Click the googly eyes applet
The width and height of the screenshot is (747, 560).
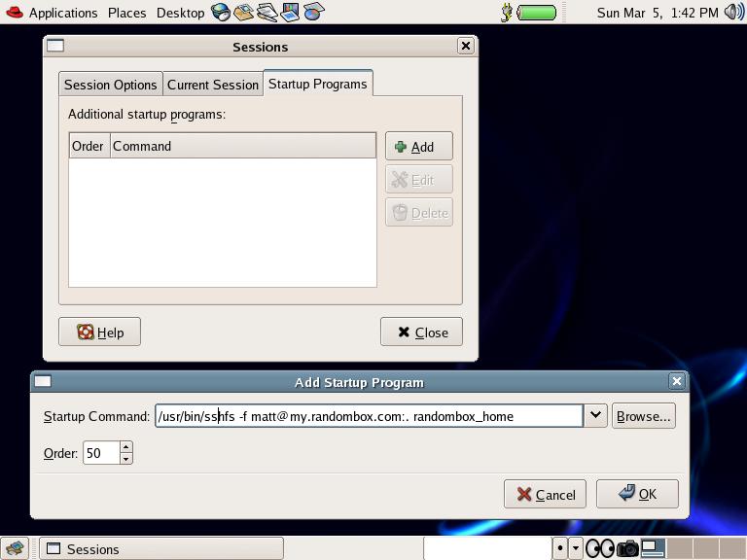(x=600, y=549)
